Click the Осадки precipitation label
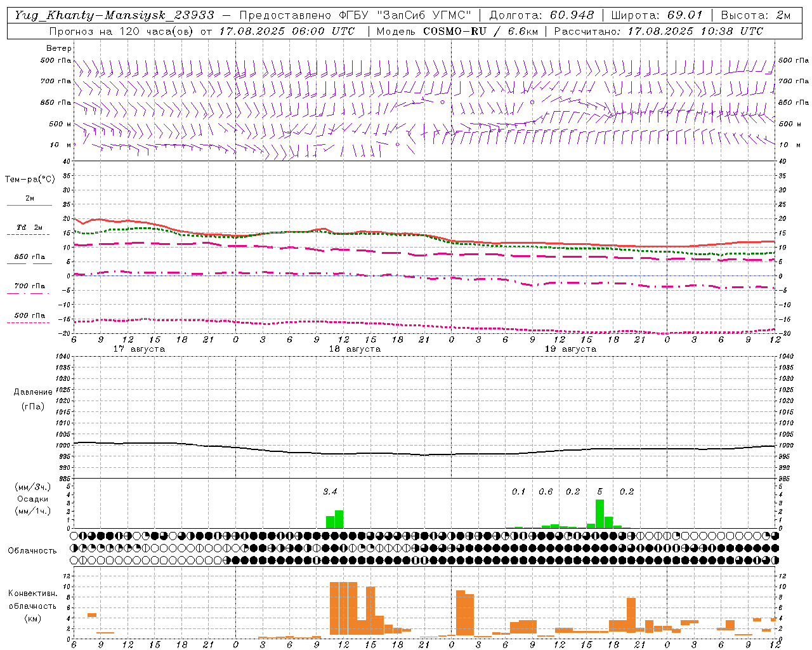This screenshot has height=650, width=812. pos(33,499)
